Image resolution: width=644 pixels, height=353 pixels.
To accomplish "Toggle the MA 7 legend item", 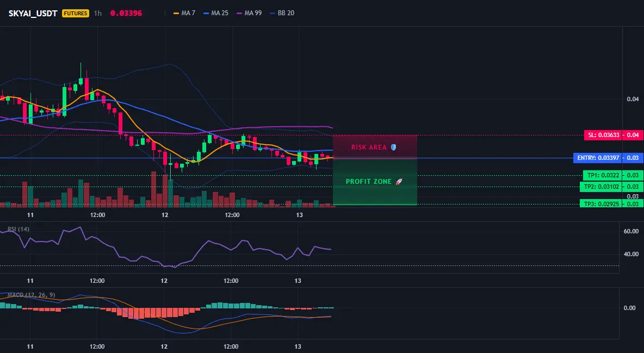I will [x=184, y=13].
